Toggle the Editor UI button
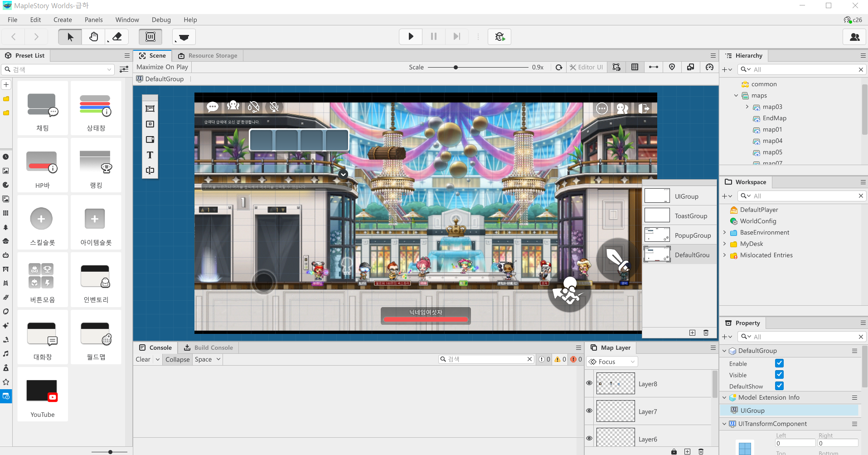This screenshot has width=868, height=455. tap(587, 67)
